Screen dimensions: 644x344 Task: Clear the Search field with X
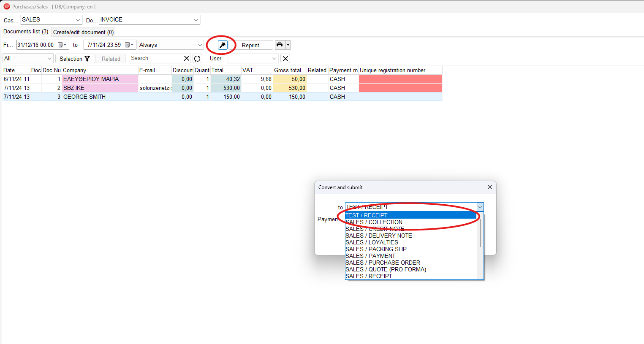tap(187, 58)
